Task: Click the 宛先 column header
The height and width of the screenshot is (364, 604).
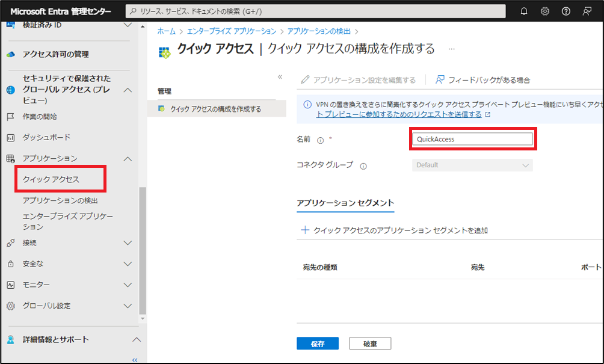Action: tap(478, 267)
